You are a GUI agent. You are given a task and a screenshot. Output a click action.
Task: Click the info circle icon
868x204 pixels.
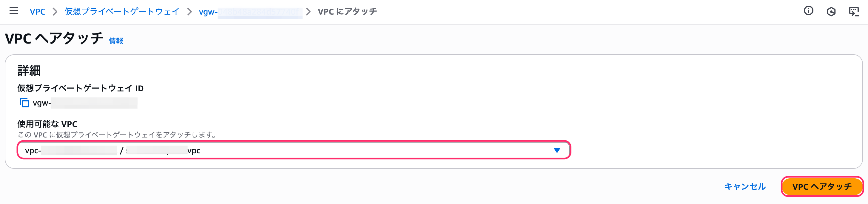click(x=808, y=11)
